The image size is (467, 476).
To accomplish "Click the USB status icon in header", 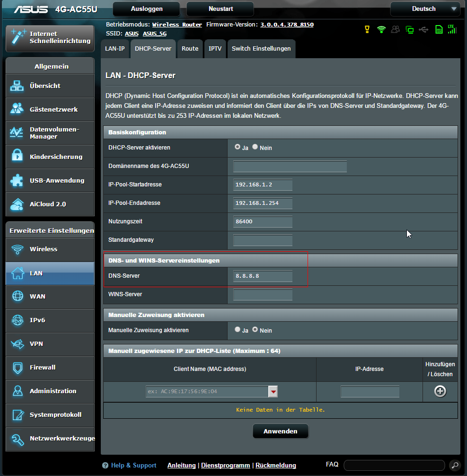I will click(x=423, y=29).
